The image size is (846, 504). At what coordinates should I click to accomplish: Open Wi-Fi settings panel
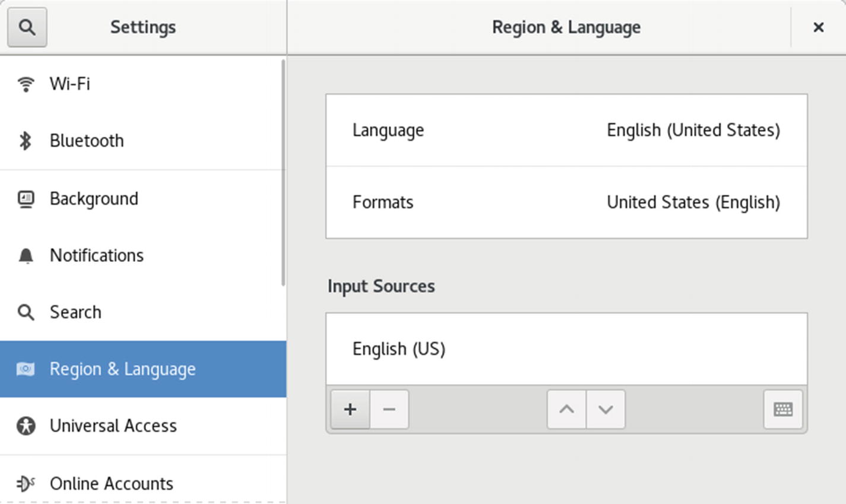142,84
